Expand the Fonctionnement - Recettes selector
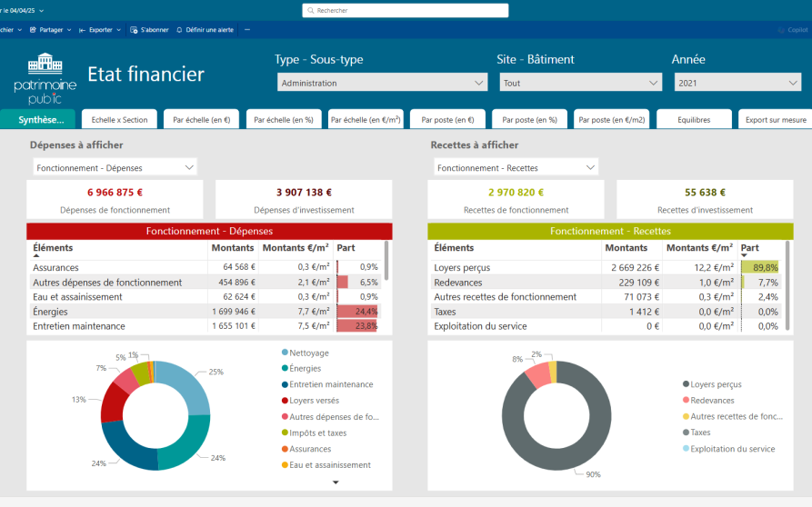This screenshot has width=812, height=507. (516, 167)
